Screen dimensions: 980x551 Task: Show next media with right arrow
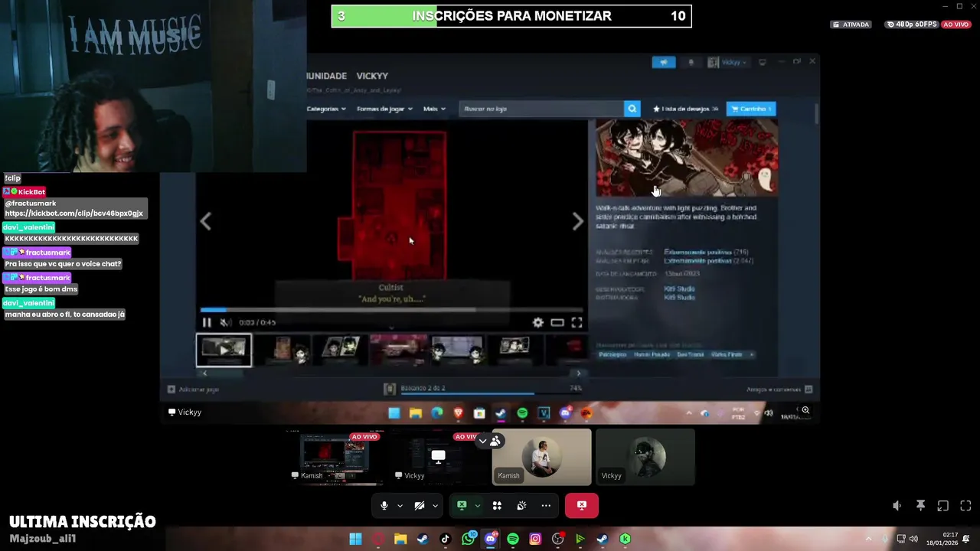pyautogui.click(x=578, y=222)
